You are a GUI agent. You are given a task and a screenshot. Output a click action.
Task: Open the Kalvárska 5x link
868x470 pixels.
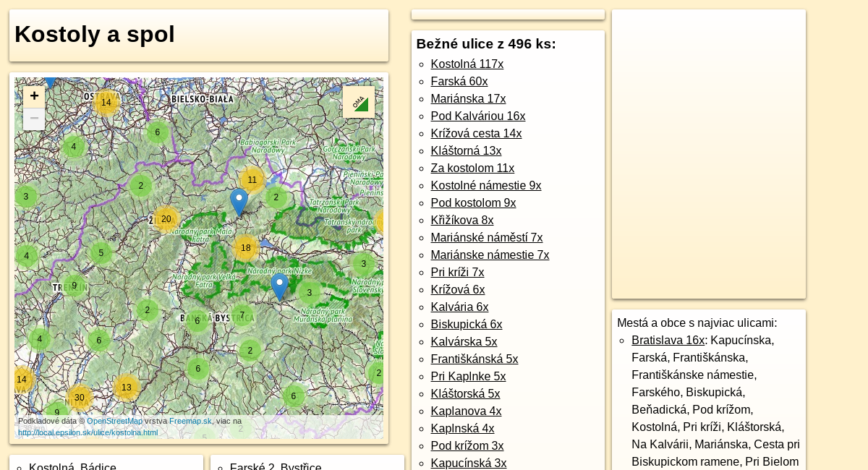click(464, 341)
